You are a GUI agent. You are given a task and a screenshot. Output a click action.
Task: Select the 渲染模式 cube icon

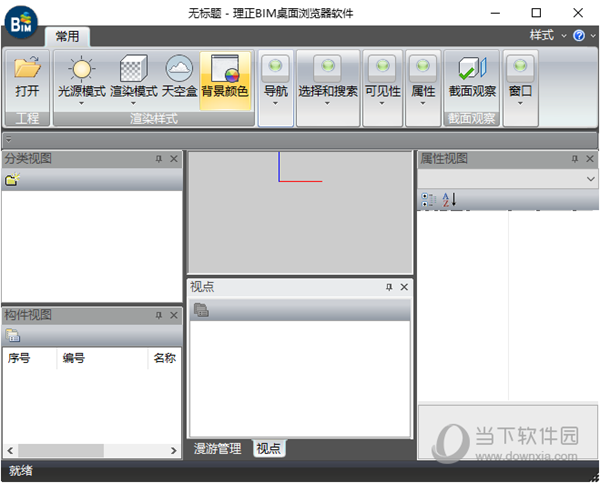click(x=134, y=68)
